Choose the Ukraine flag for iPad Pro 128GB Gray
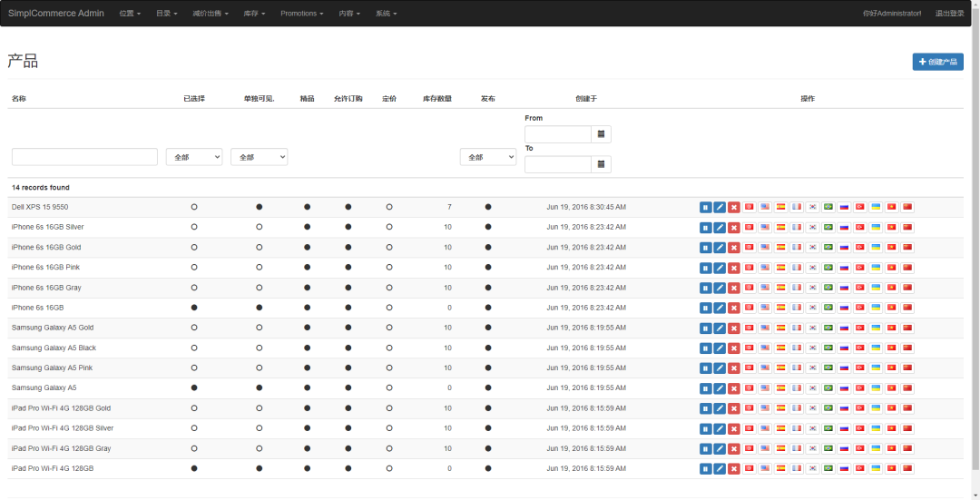980x500 pixels. [876, 448]
